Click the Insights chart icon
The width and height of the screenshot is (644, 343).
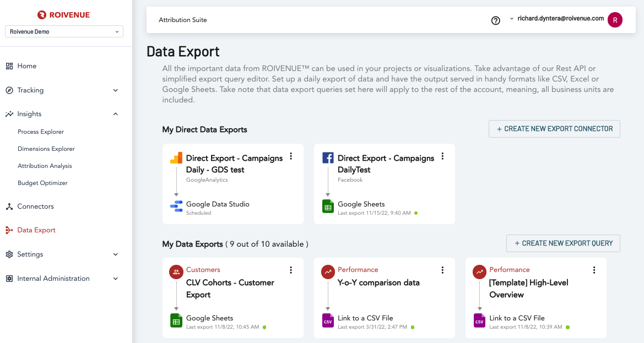tap(9, 114)
